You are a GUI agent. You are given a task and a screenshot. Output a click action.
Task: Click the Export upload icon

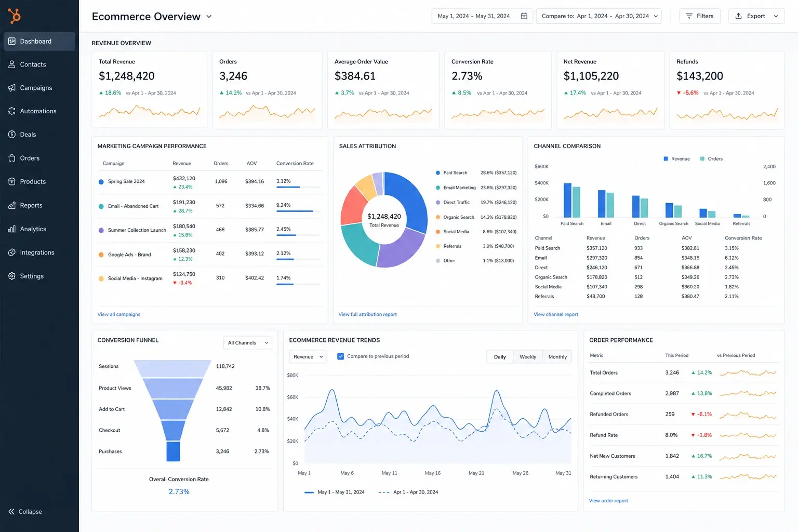pos(738,16)
